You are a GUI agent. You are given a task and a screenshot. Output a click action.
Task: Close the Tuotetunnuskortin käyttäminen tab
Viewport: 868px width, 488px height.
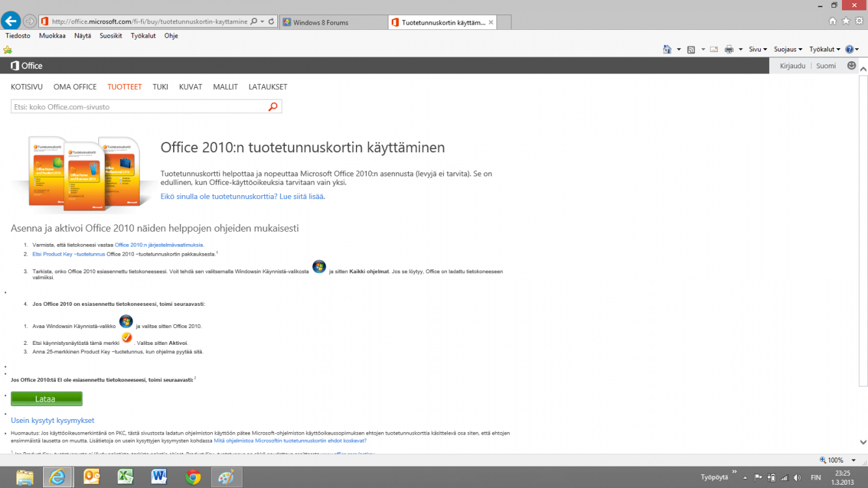tap(491, 22)
